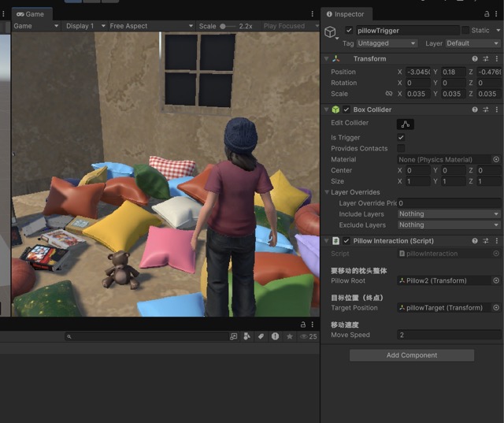Viewport: 504px width, 423px height.
Task: Lock the Inspector panel
Action: (x=487, y=14)
